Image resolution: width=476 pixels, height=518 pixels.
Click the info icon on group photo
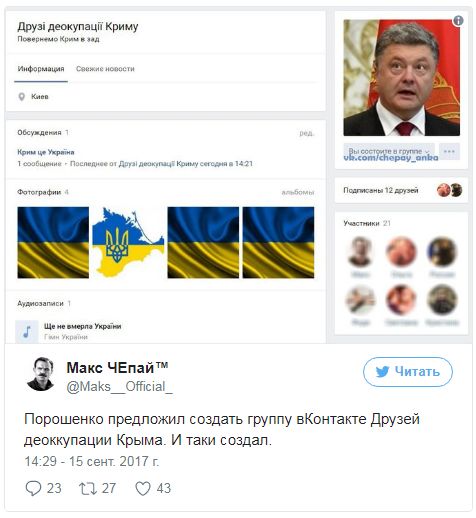point(458,21)
